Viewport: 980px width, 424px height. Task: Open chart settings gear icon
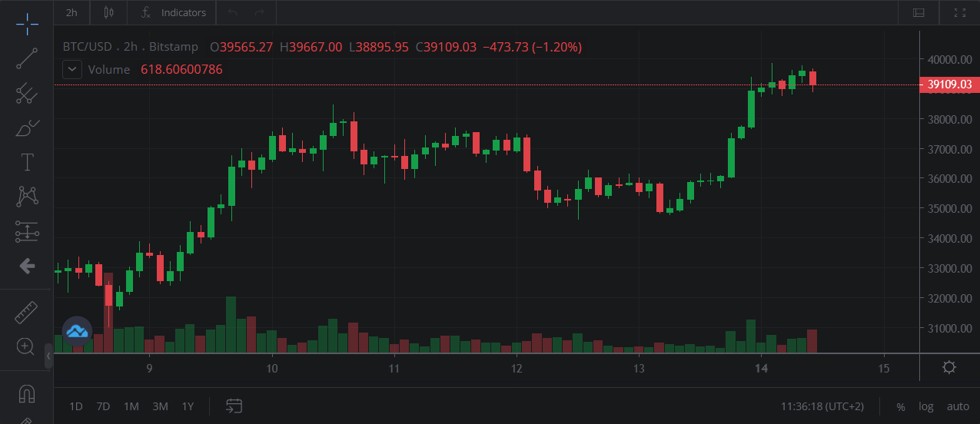tap(949, 367)
